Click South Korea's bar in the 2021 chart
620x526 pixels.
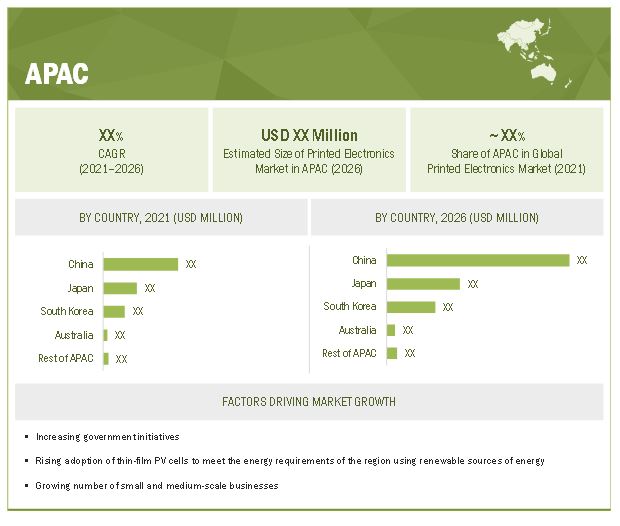click(x=114, y=311)
